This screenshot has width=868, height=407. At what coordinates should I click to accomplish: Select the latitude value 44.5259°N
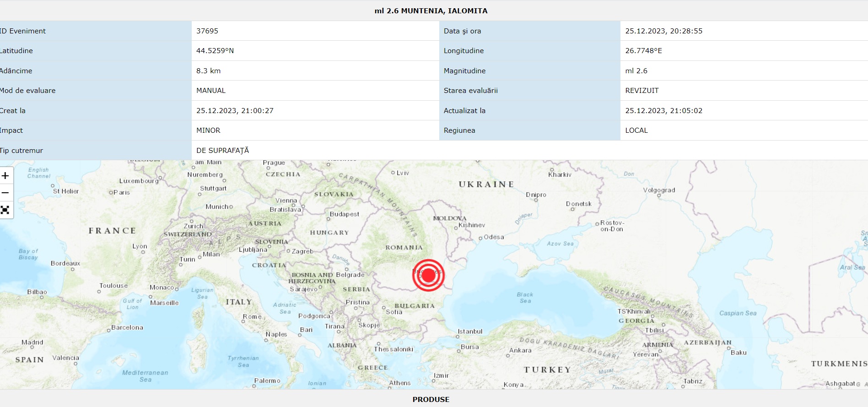click(215, 51)
